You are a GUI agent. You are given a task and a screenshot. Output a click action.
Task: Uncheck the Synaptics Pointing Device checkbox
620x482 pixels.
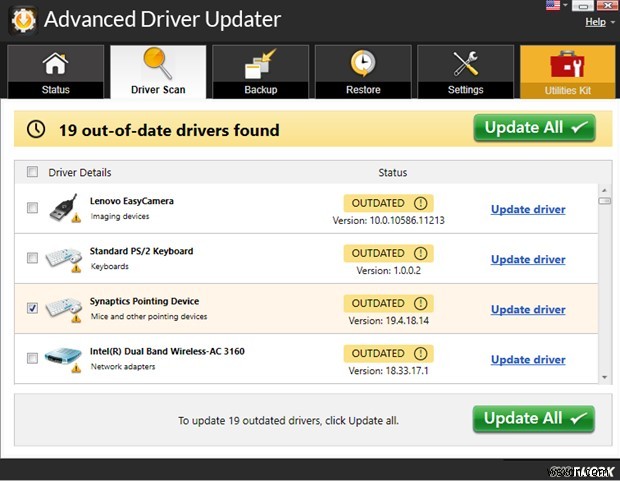click(32, 308)
